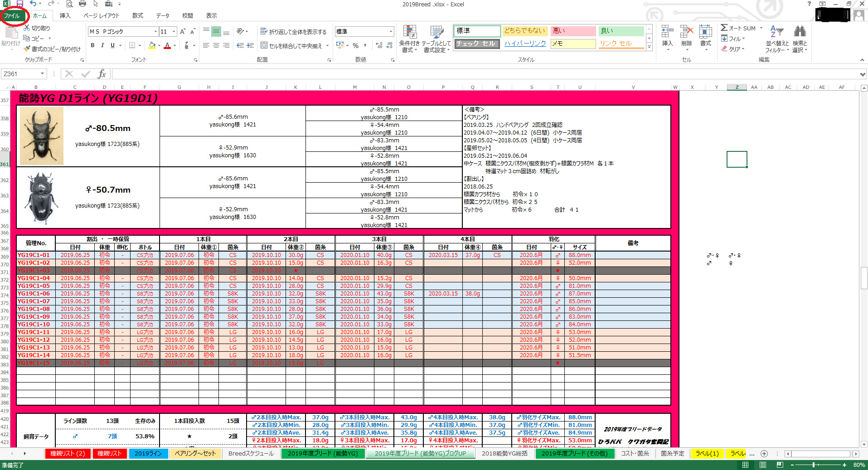Open the ファイル tab

coord(12,15)
